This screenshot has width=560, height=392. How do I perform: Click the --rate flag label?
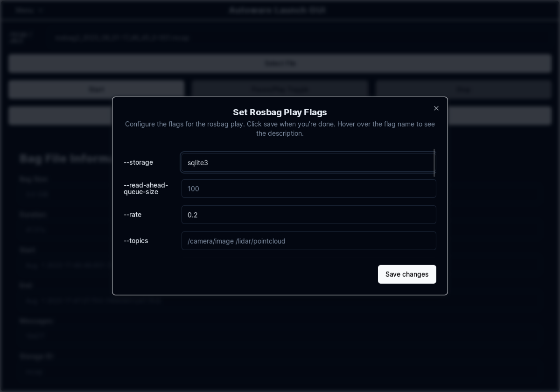(133, 215)
